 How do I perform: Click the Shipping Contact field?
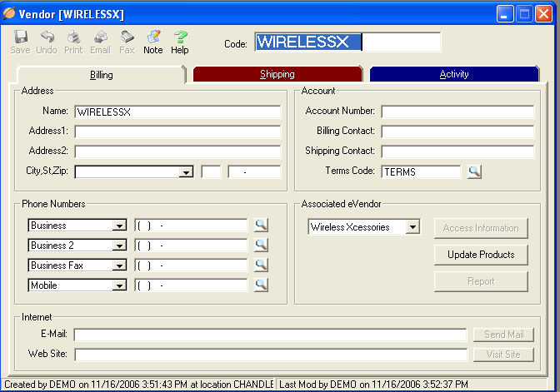point(457,151)
